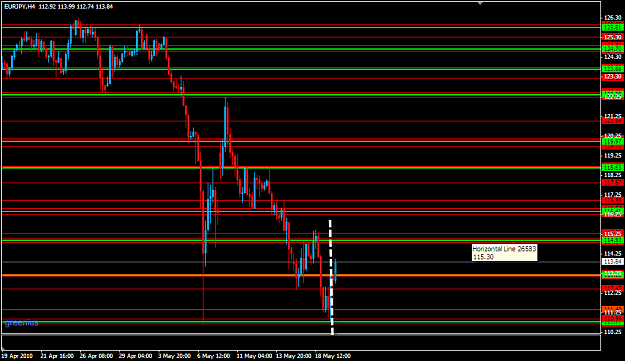Select the white dashed vertical line
The width and height of the screenshot is (625, 361).
click(x=331, y=277)
